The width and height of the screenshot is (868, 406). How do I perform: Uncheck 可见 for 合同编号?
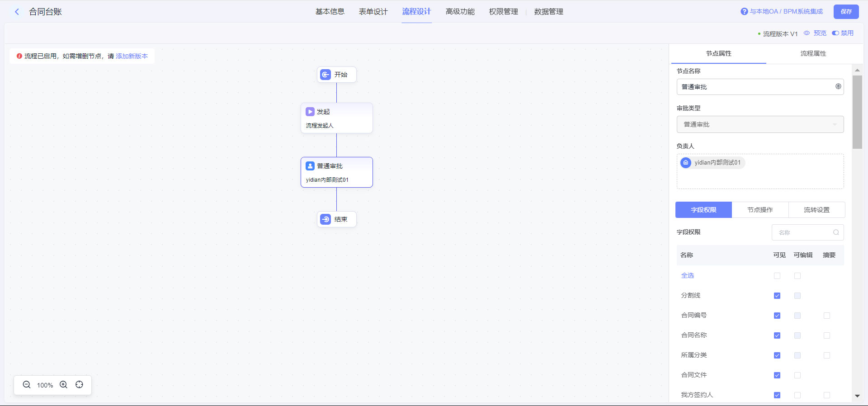click(x=777, y=316)
